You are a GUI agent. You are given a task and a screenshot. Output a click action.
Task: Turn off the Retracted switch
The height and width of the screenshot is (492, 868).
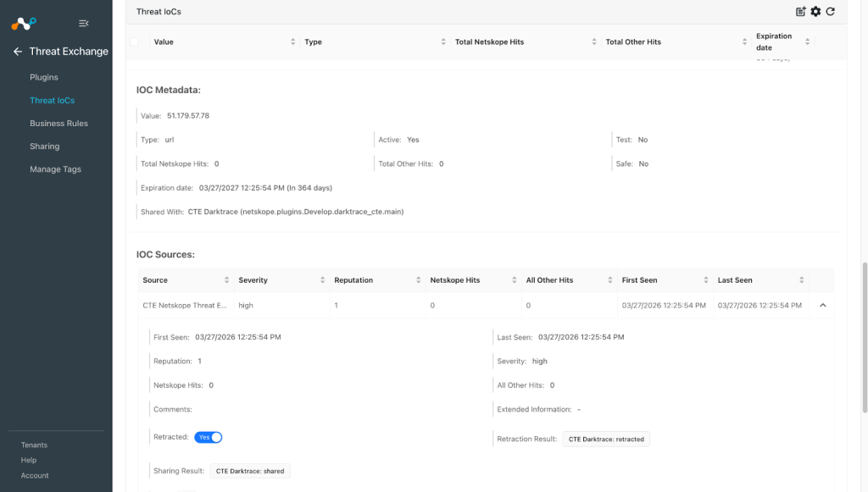click(x=209, y=437)
